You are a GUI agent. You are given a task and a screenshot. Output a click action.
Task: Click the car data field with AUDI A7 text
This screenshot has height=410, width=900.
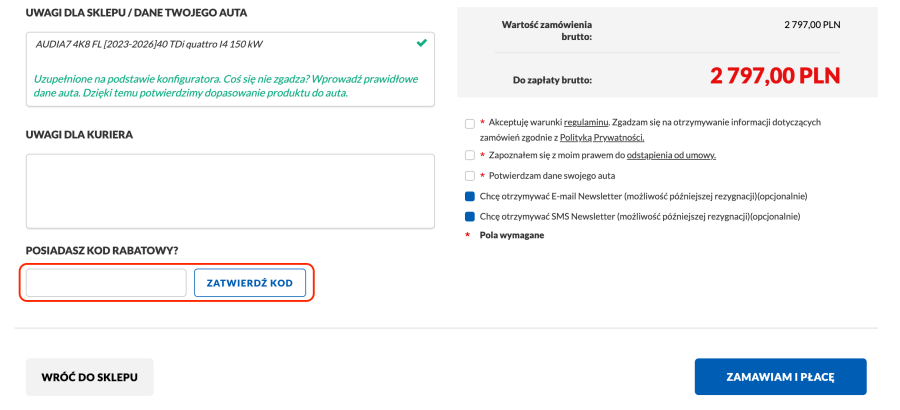[x=200, y=44]
